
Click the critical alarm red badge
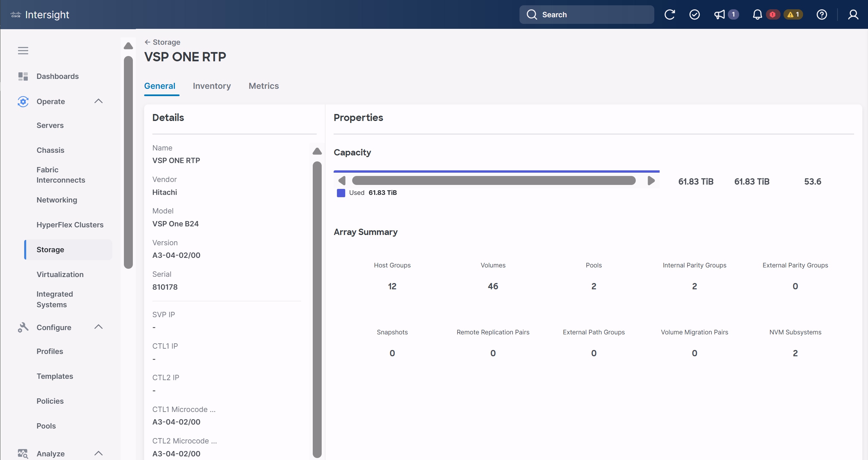coord(773,15)
